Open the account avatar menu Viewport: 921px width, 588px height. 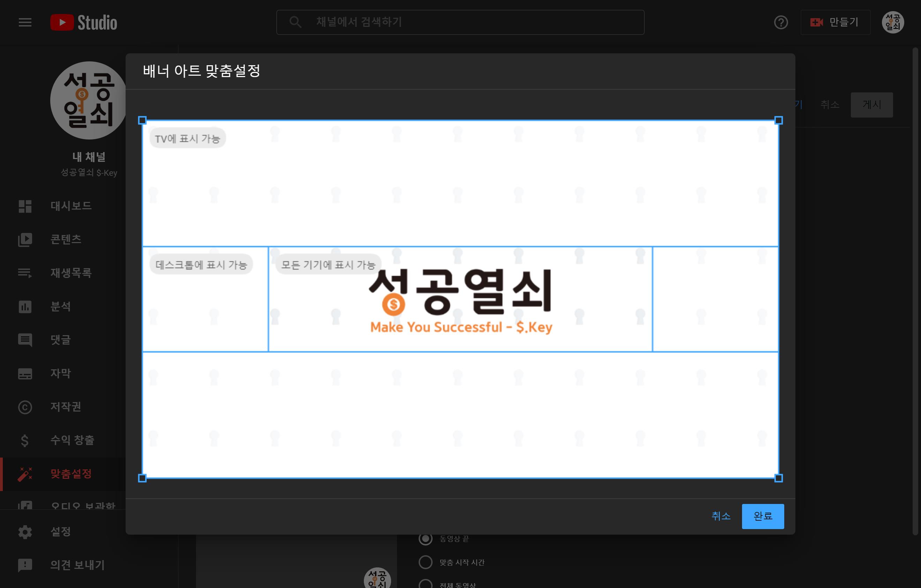tap(893, 22)
